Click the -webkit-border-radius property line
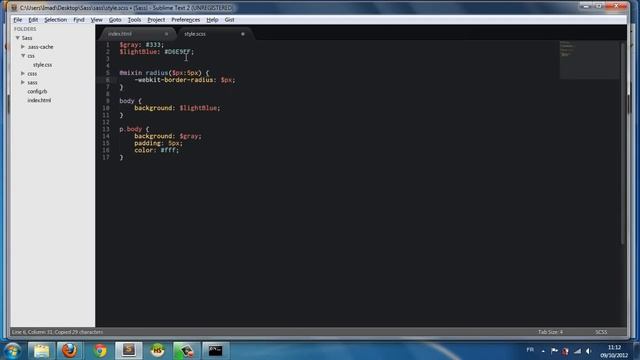This screenshot has height=360, width=640. (x=185, y=80)
